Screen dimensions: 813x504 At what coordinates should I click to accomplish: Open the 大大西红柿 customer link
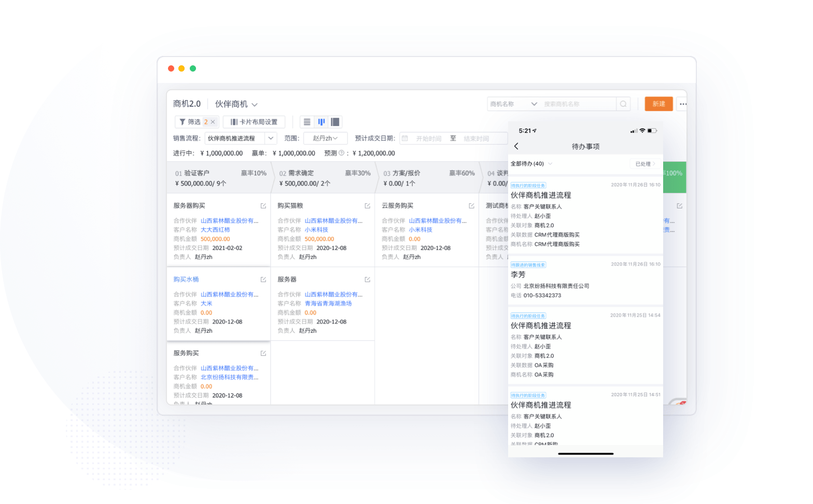215,230
